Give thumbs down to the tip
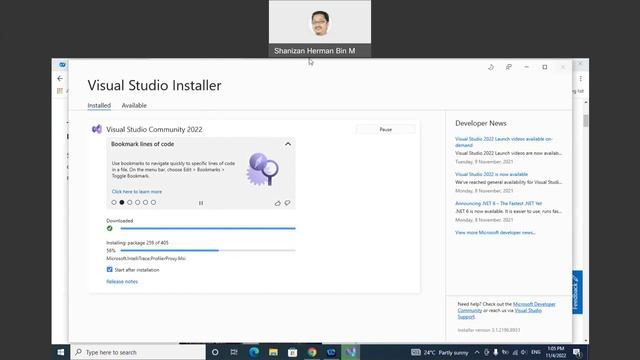 coord(287,203)
